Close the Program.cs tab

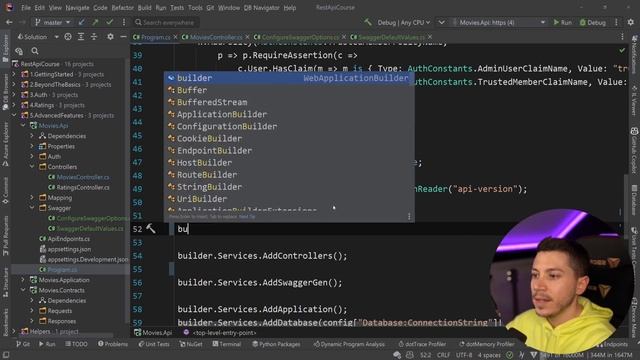(176, 37)
